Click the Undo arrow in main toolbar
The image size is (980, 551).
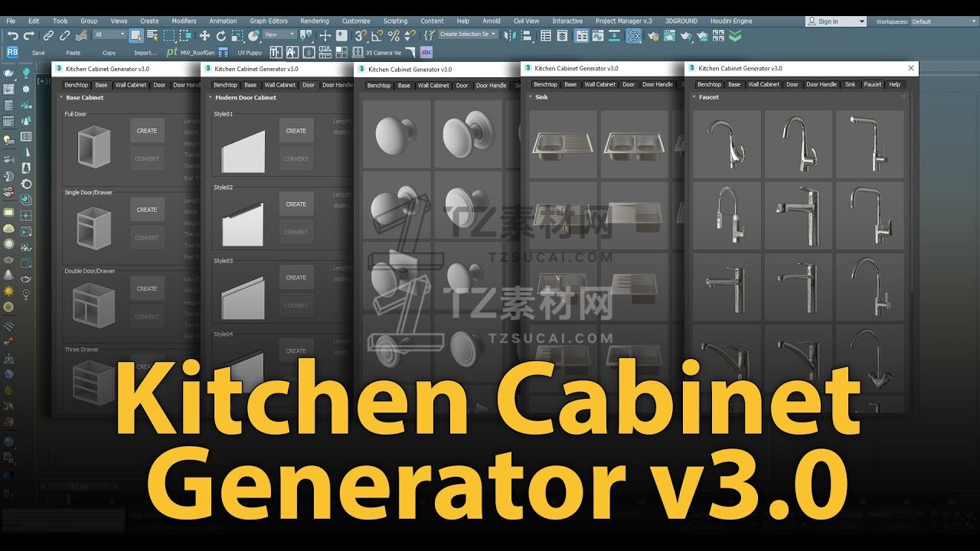pos(13,35)
